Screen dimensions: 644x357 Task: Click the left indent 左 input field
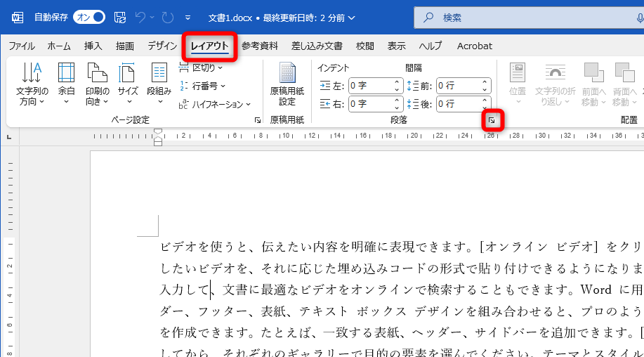tap(370, 86)
